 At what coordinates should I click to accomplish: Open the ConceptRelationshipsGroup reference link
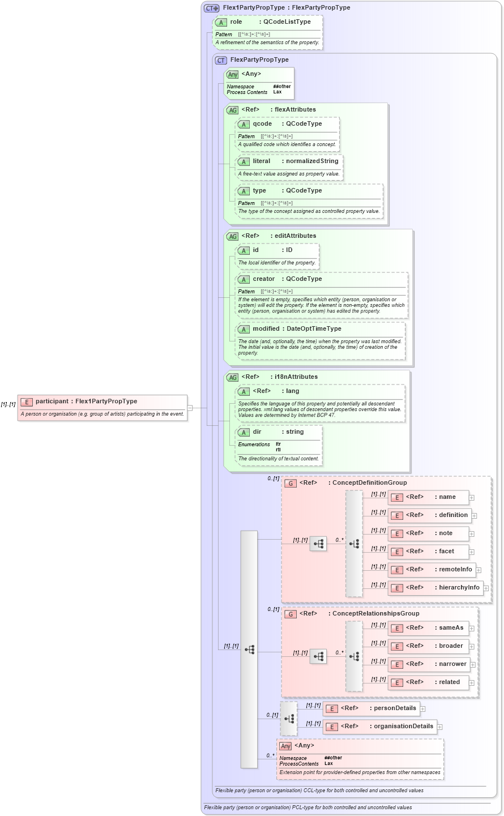coord(376,613)
